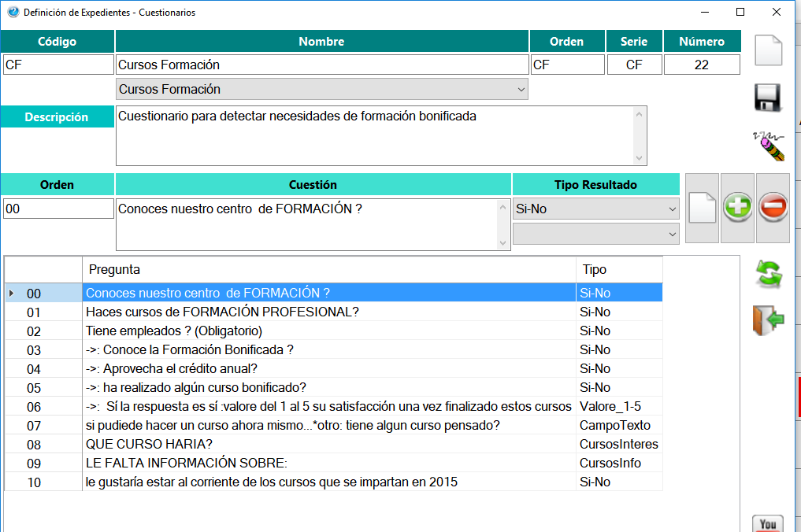
Task: Click the 'CursosInteres' type cell
Action: [619, 444]
